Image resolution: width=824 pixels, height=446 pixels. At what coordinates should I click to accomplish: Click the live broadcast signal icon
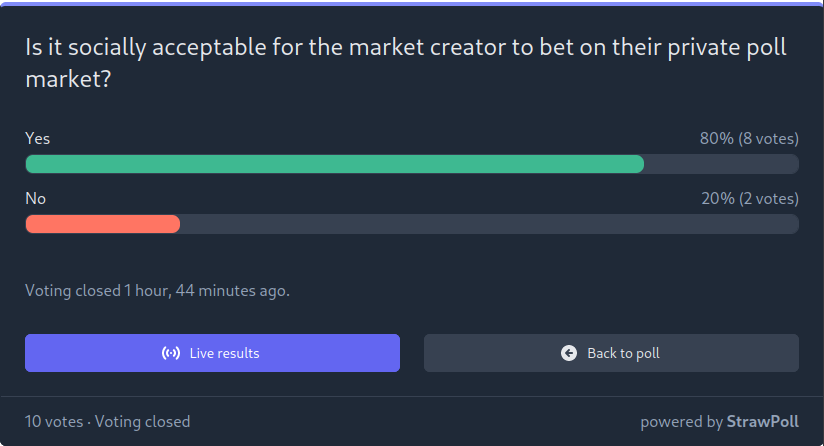click(171, 353)
